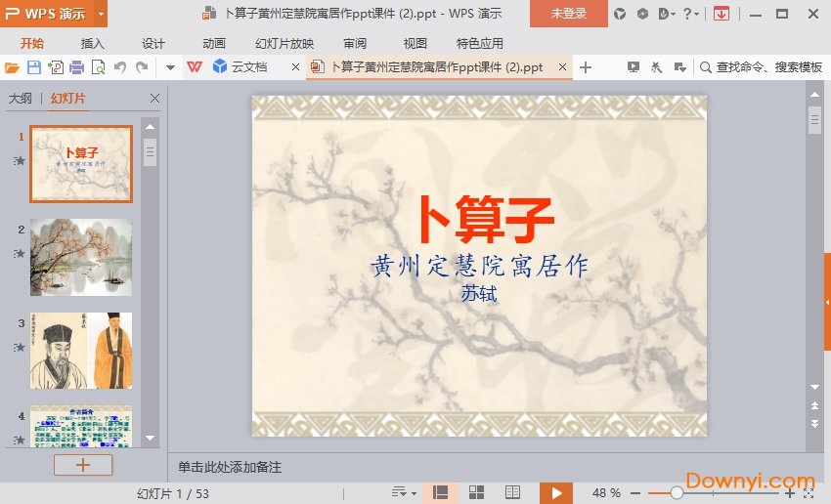Expand the quick access toolbar dropdown arrow
This screenshot has height=504, width=831.
pyautogui.click(x=170, y=67)
